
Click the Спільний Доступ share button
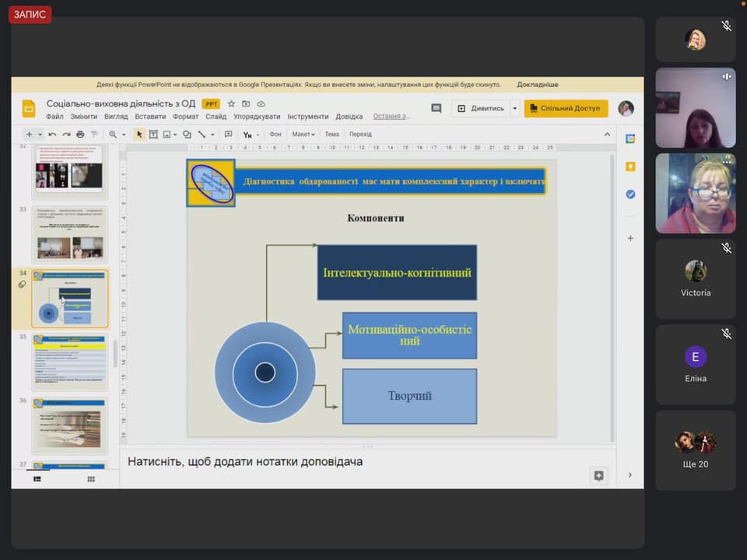(566, 109)
